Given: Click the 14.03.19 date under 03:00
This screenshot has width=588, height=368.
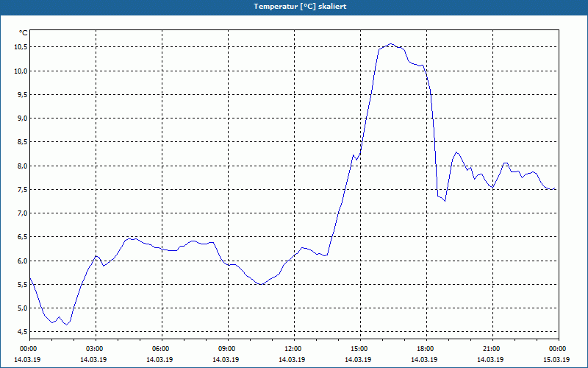Looking at the screenshot, I should (93, 359).
